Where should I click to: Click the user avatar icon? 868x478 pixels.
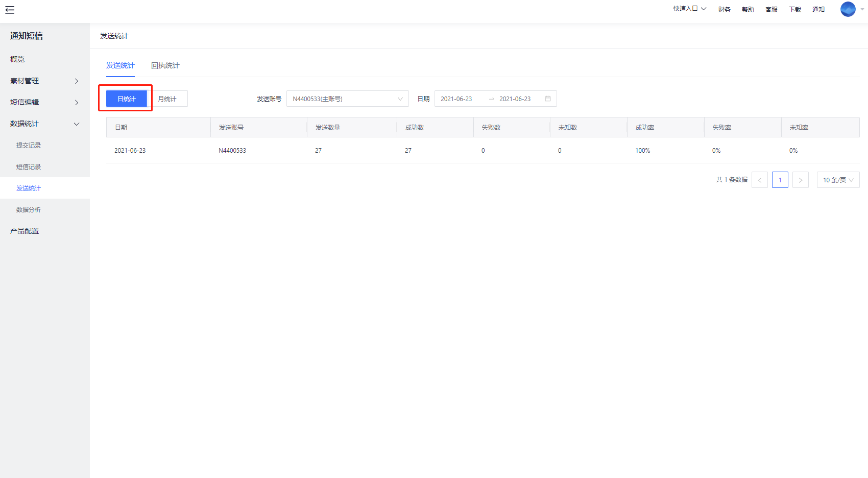click(x=848, y=9)
